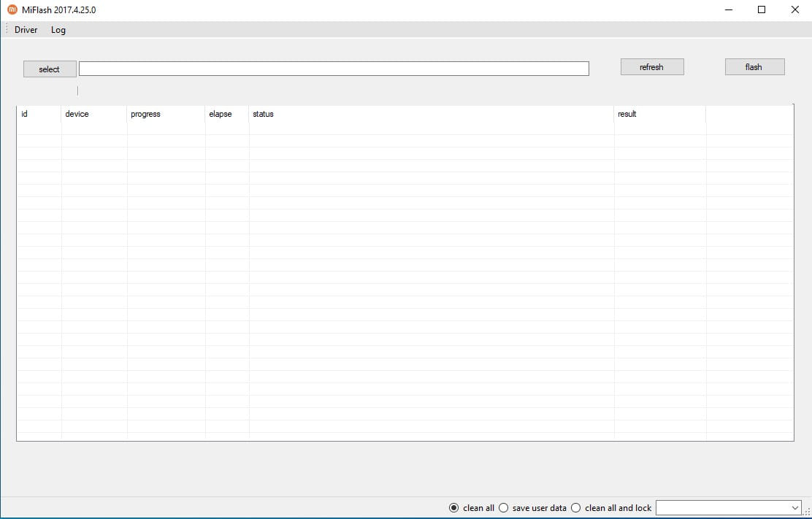Close the MiFlash application window
This screenshot has height=519, width=812.
794,10
